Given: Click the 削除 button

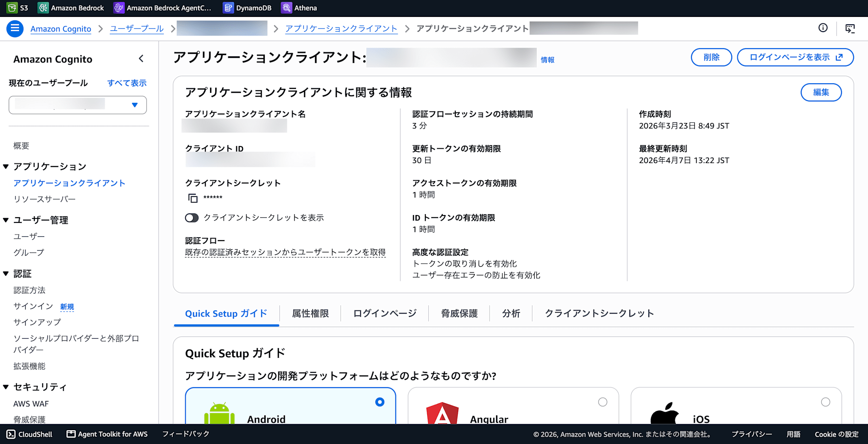Looking at the screenshot, I should [x=711, y=57].
